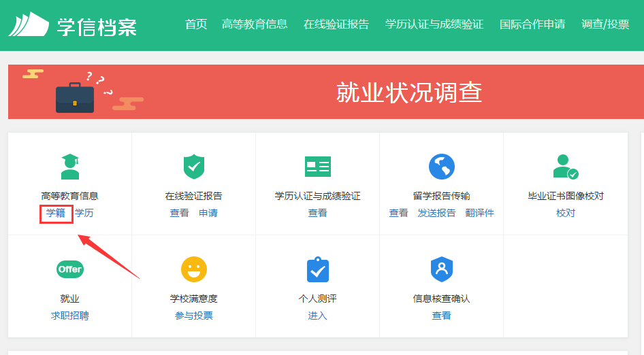Click the 信息核查确认 card title
The width and height of the screenshot is (644, 355).
click(442, 299)
